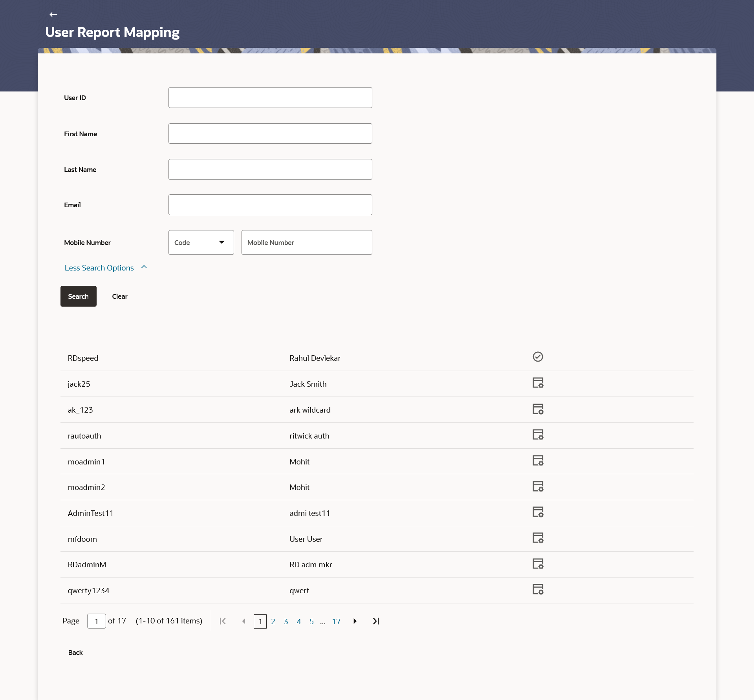
Task: Focus the User ID input field
Action: (270, 98)
